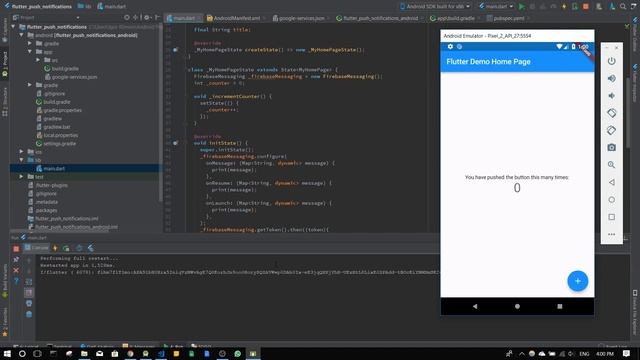Rotate the emulator left
640x360 pixels.
[611, 113]
